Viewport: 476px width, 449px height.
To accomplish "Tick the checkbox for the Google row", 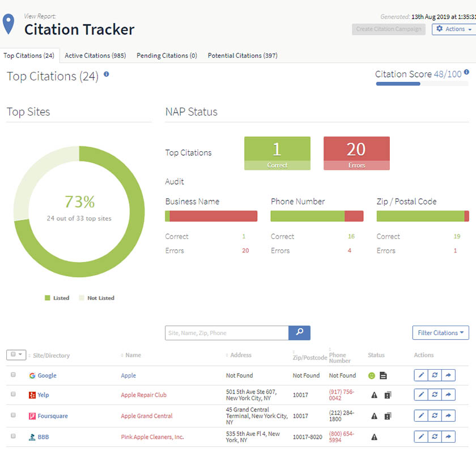I will click(x=13, y=375).
